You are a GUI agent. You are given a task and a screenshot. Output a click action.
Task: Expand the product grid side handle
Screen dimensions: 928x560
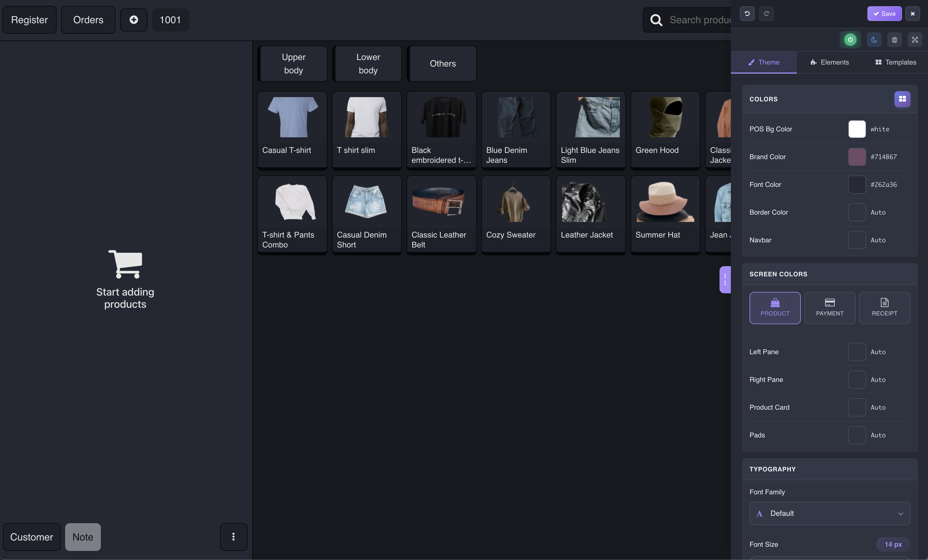(725, 279)
